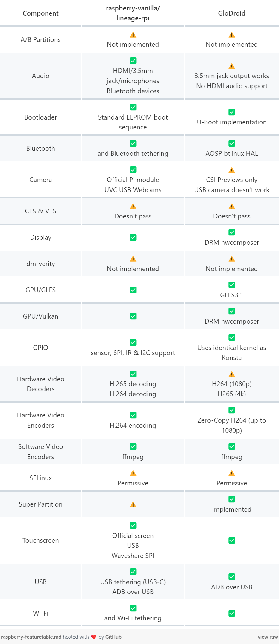The height and width of the screenshot is (644, 279).
Task: Click the Component column header
Action: tap(41, 13)
